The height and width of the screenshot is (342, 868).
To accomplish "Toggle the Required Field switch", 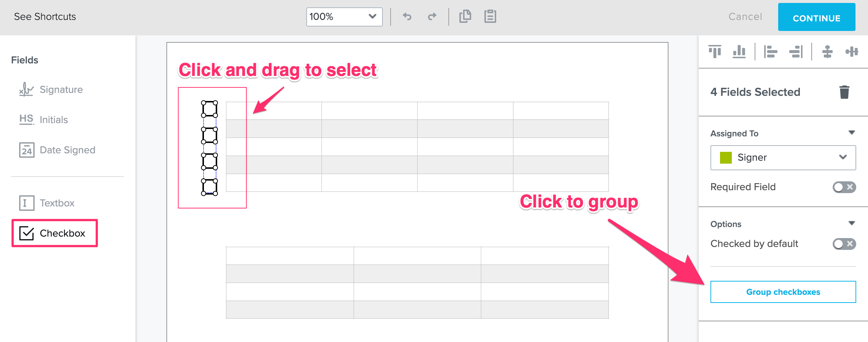I will (x=844, y=187).
